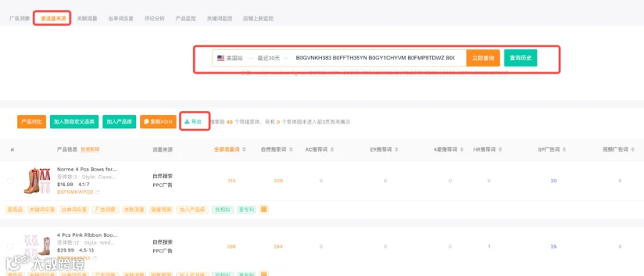Sort by 全部流量词 column arrows
The height and width of the screenshot is (276, 644).
tap(244, 149)
